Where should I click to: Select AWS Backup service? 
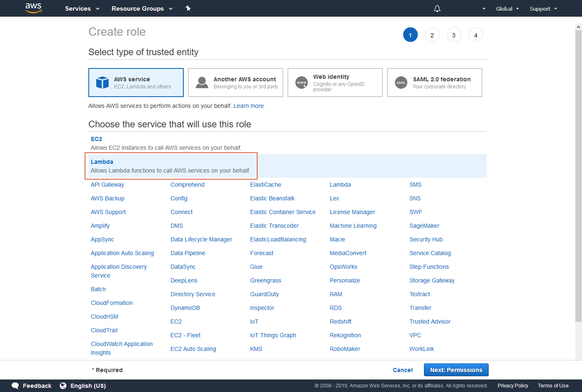[107, 198]
